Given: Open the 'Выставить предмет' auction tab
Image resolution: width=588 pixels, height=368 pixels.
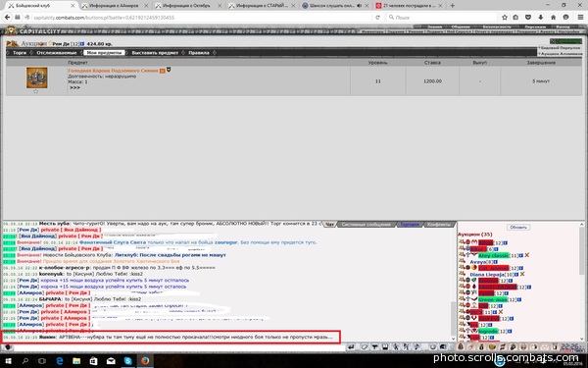Looking at the screenshot, I should 155,53.
